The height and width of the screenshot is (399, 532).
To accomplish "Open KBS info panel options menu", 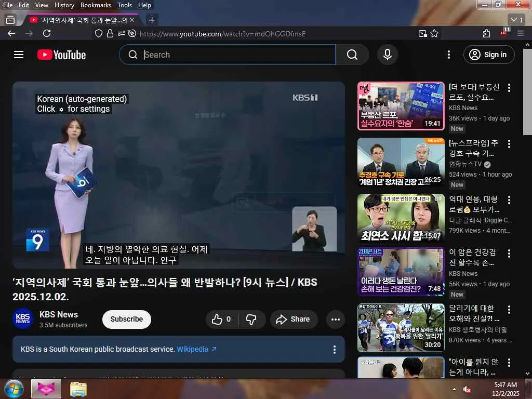I will tap(335, 350).
